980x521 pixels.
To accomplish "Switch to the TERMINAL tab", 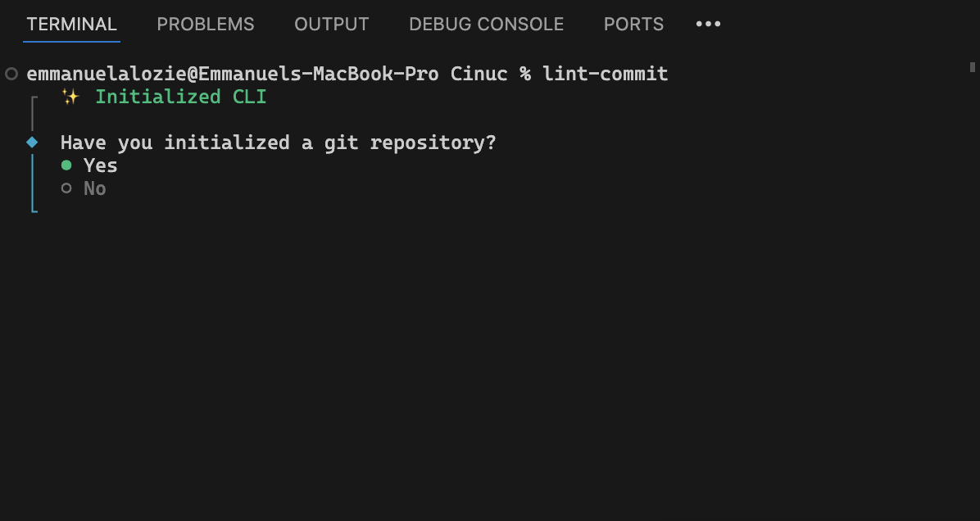I will 71,25.
